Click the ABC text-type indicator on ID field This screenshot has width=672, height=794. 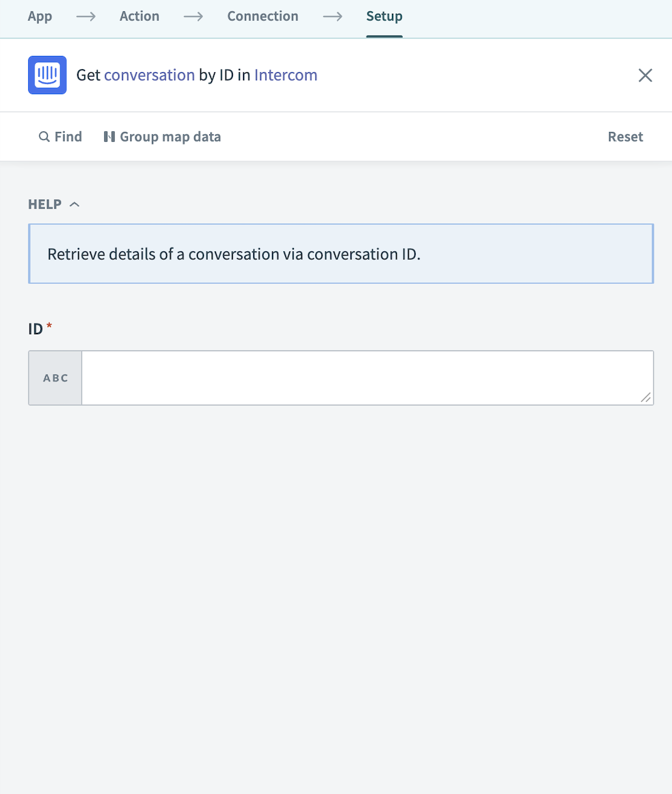(x=55, y=378)
